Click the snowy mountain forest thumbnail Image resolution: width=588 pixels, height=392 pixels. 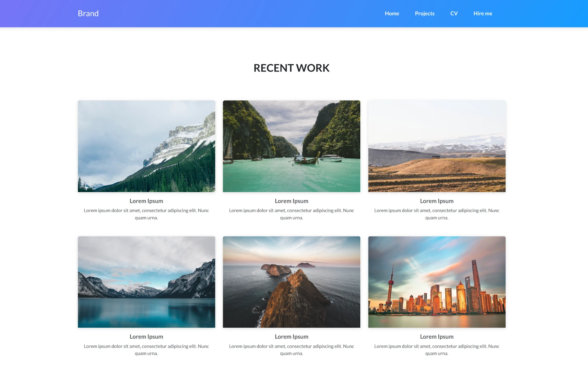146,146
